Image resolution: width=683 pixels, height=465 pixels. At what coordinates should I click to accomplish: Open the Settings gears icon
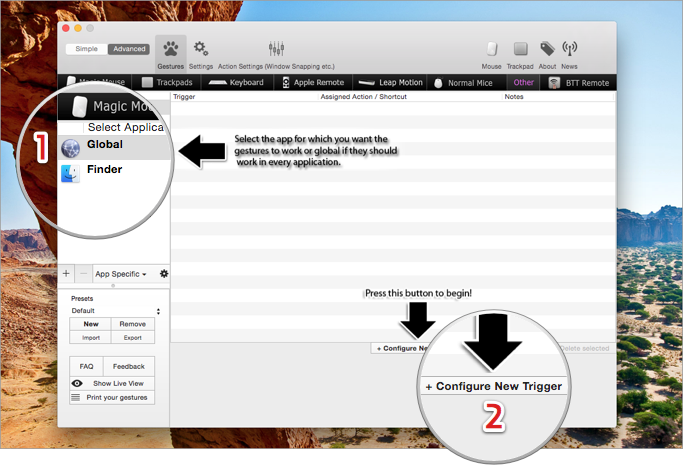coord(201,48)
